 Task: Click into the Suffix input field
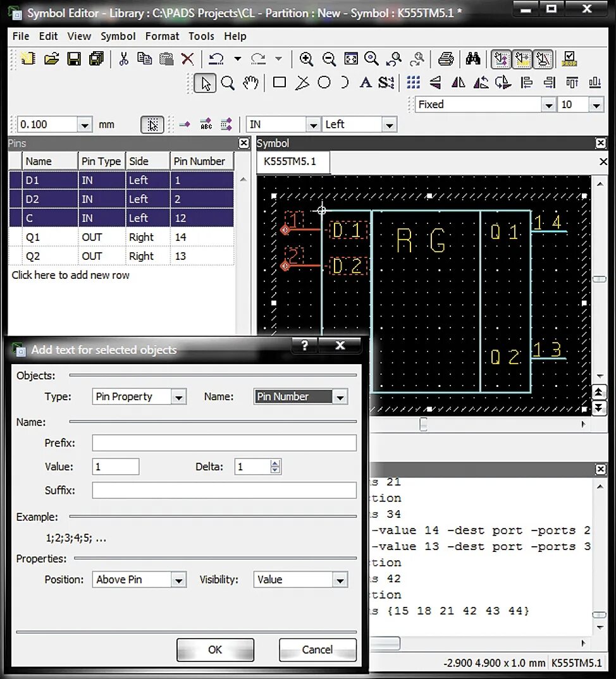click(224, 491)
